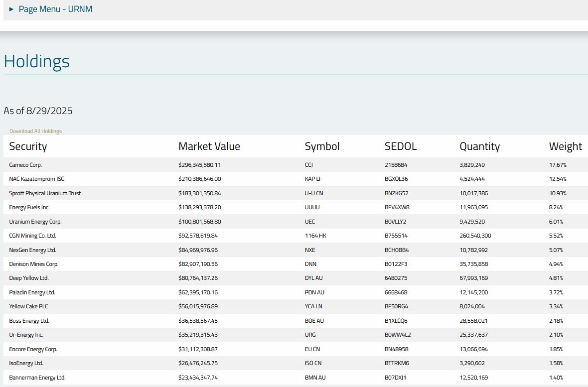Select the Ur-Energy Inc. security name

(x=26, y=335)
